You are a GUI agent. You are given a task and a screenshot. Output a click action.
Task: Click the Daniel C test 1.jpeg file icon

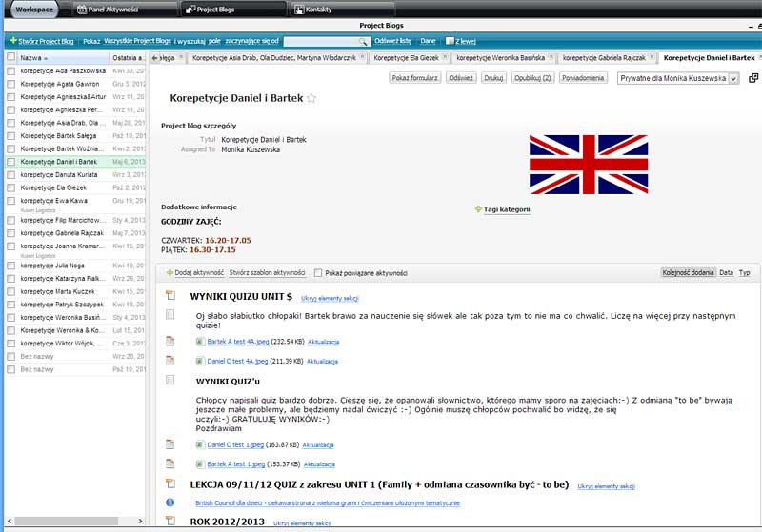(x=170, y=444)
